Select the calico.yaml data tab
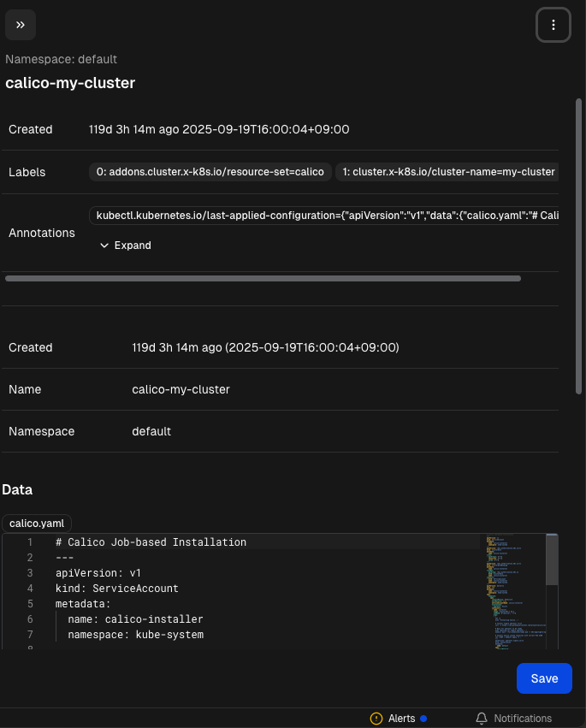 pyautogui.click(x=37, y=523)
